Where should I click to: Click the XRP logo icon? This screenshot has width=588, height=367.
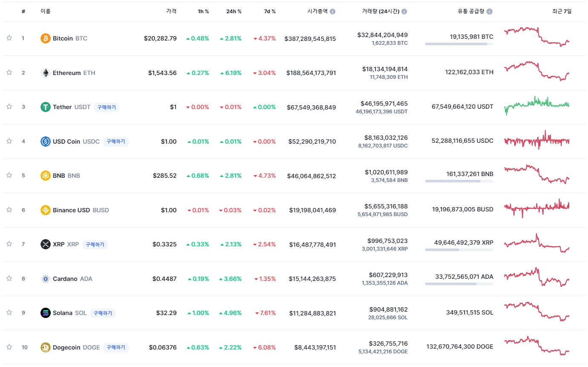(45, 244)
